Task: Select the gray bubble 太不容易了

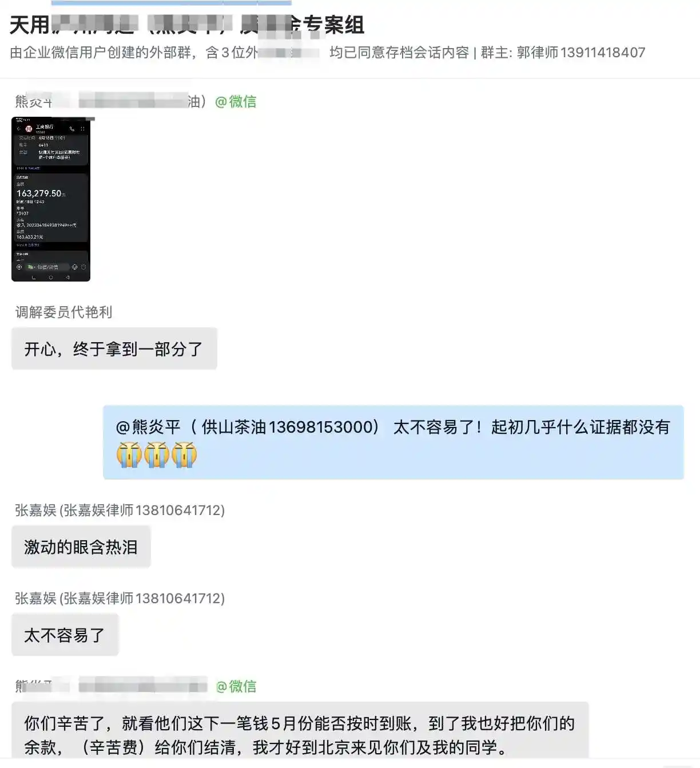Action: click(x=65, y=635)
